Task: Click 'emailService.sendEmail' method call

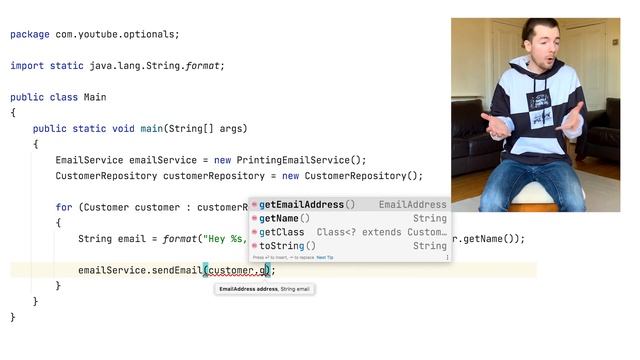Action: tap(140, 270)
